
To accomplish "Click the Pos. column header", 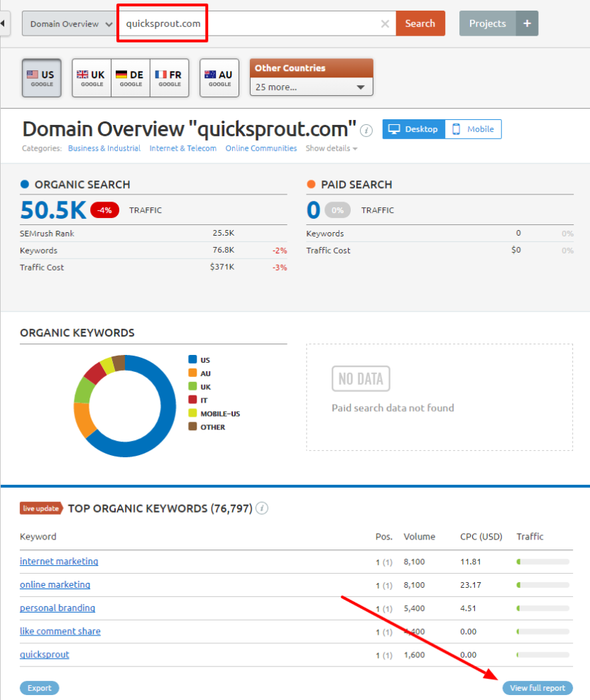I will (384, 537).
